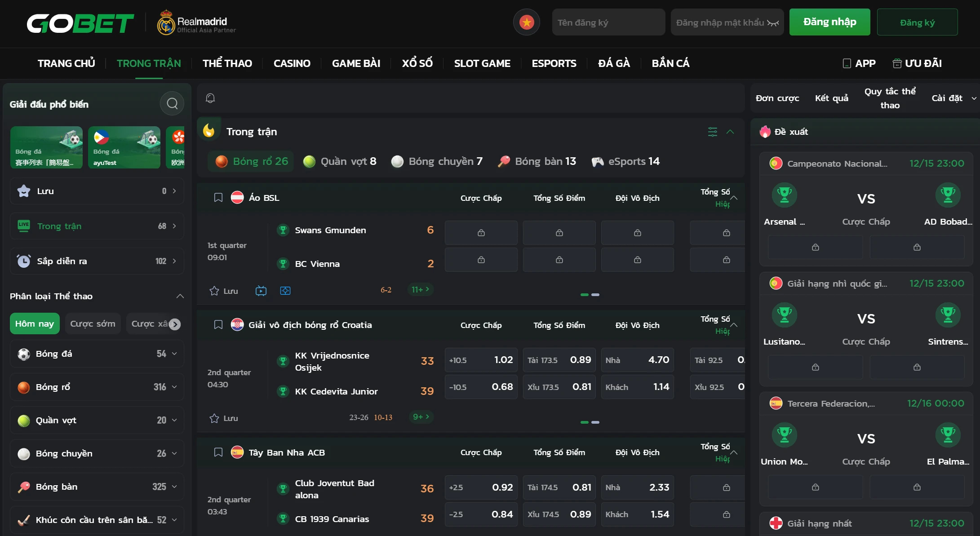Screen dimensions: 980x536
Task: Save the KK Cedevita Junior match with star
Action: (x=214, y=418)
